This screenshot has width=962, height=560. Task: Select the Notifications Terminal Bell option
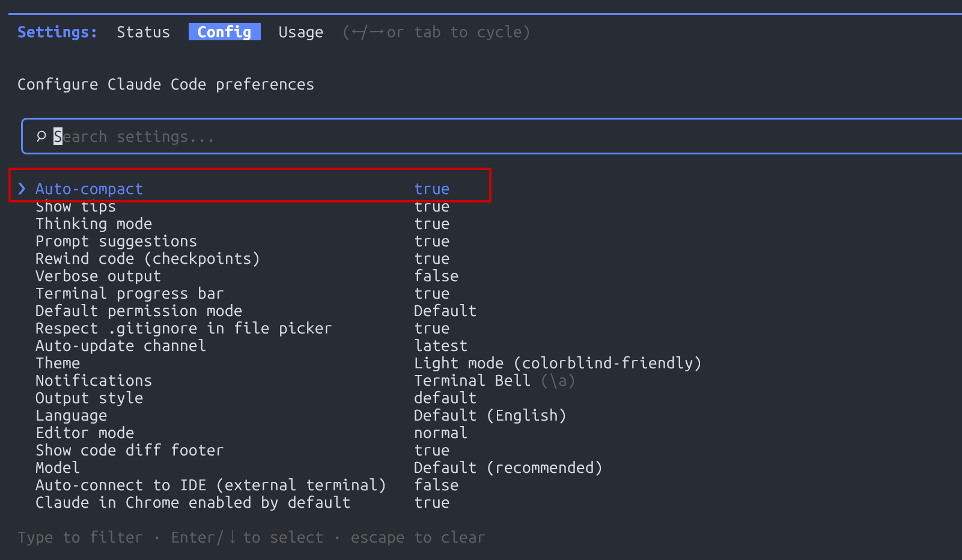coord(472,380)
